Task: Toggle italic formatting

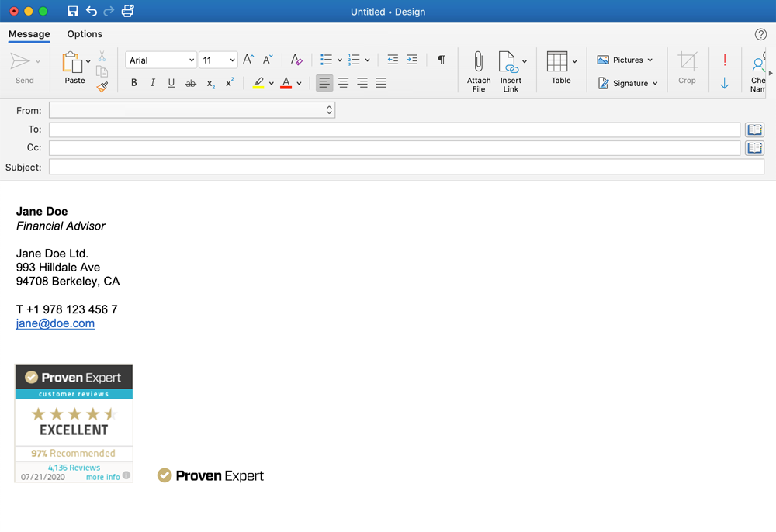Action: click(152, 82)
